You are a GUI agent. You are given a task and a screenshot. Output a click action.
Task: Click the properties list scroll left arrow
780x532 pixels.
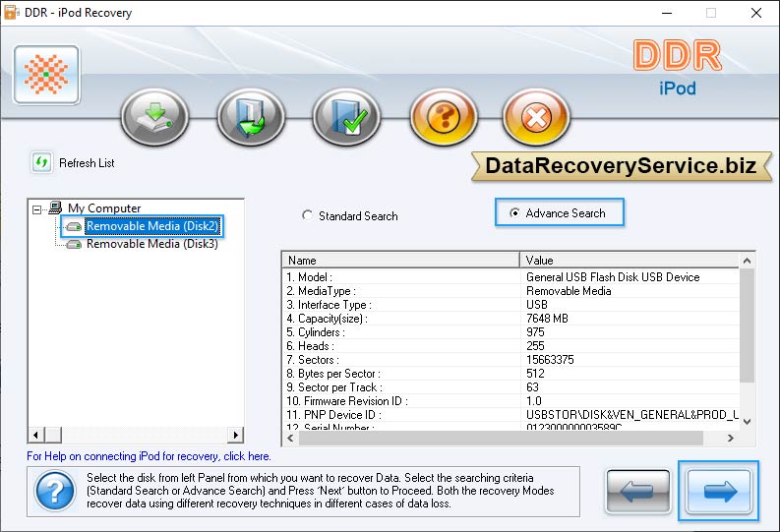click(290, 438)
